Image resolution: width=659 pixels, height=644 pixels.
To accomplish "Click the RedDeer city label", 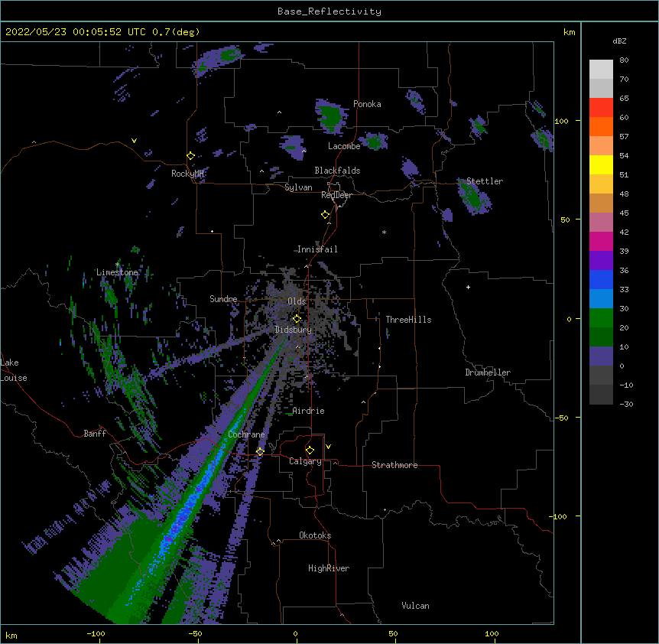I will click(336, 195).
